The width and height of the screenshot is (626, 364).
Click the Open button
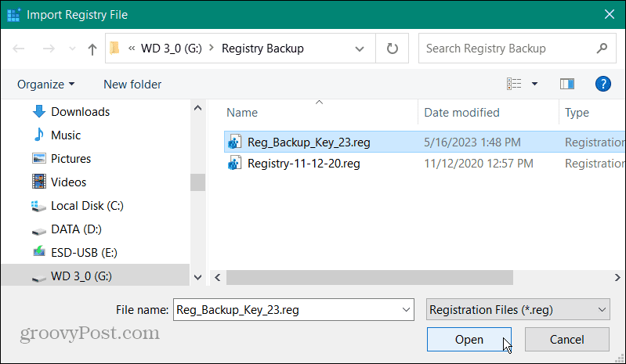469,339
